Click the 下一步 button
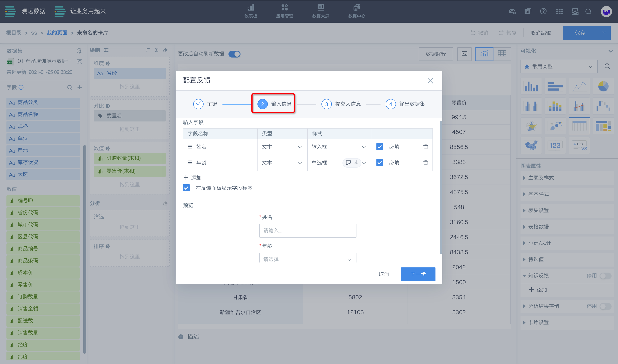Image resolution: width=618 pixels, height=364 pixels. click(418, 274)
